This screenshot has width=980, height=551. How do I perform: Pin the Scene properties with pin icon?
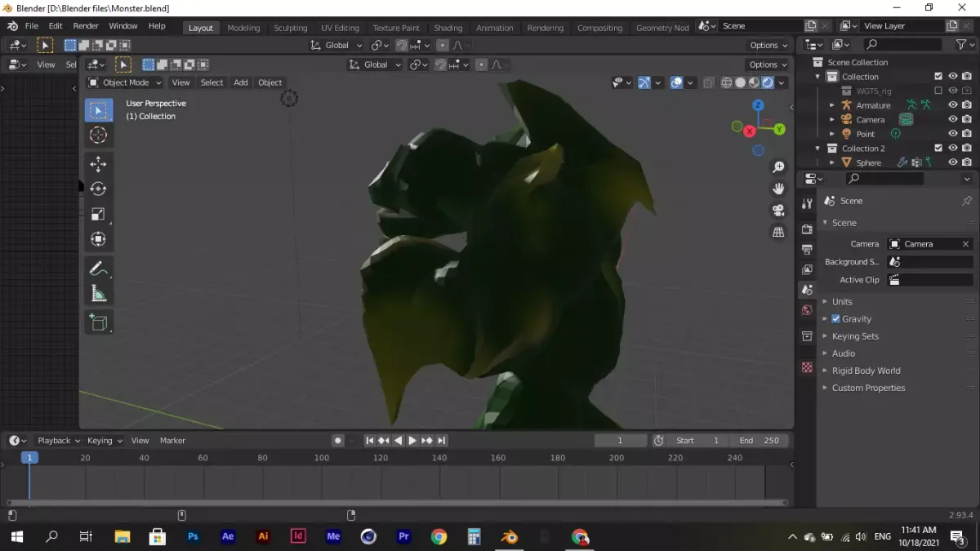point(967,201)
